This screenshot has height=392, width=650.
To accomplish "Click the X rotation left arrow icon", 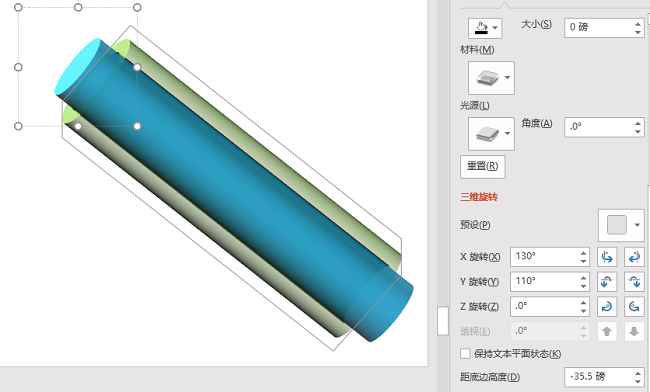I will click(x=607, y=257).
